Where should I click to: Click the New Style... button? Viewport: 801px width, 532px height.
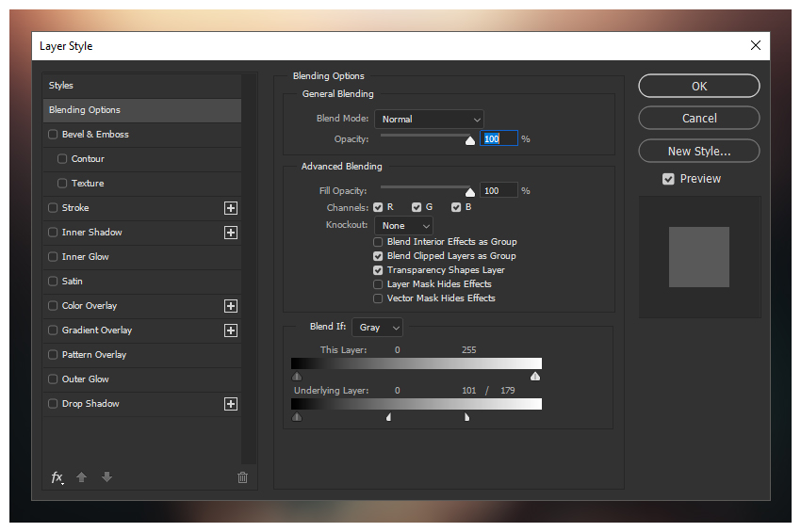(x=699, y=151)
